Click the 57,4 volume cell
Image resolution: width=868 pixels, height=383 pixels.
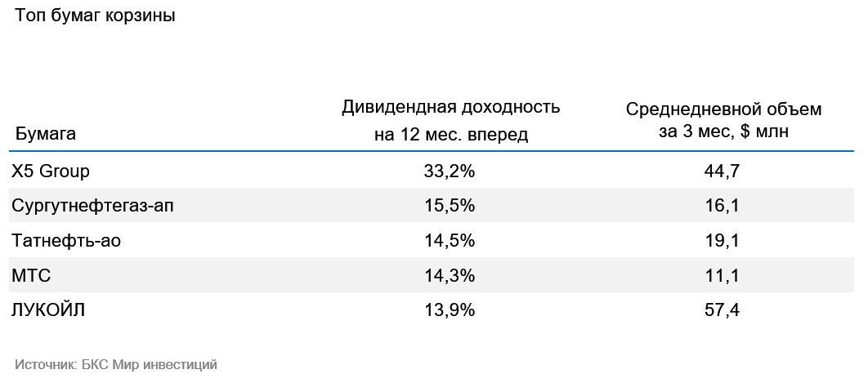point(723,310)
